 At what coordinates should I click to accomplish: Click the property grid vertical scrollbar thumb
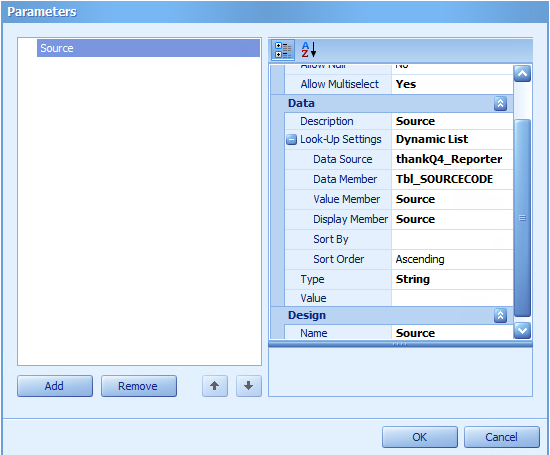[522, 218]
